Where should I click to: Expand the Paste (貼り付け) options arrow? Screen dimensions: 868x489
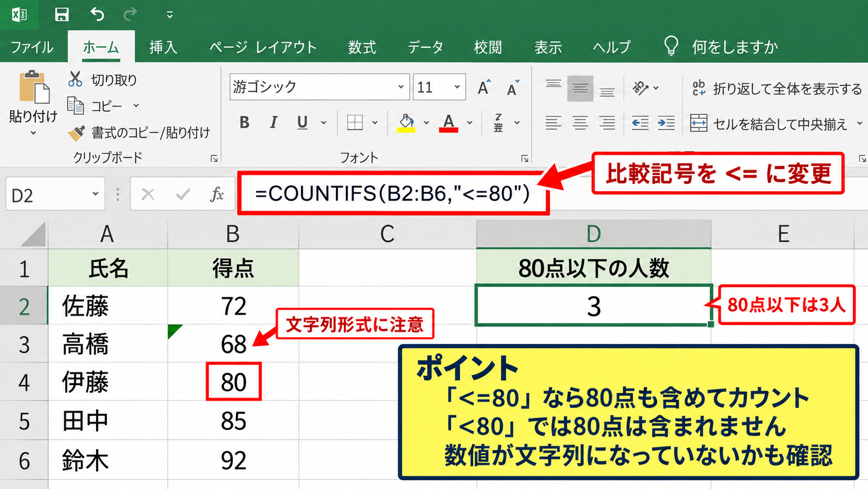[33, 134]
